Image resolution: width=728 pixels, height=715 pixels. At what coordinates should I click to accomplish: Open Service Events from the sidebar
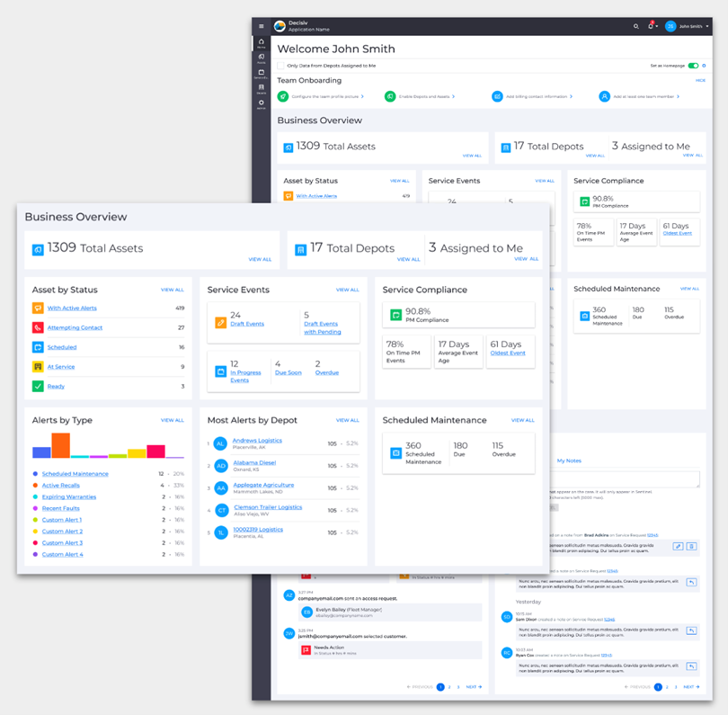coord(262,71)
